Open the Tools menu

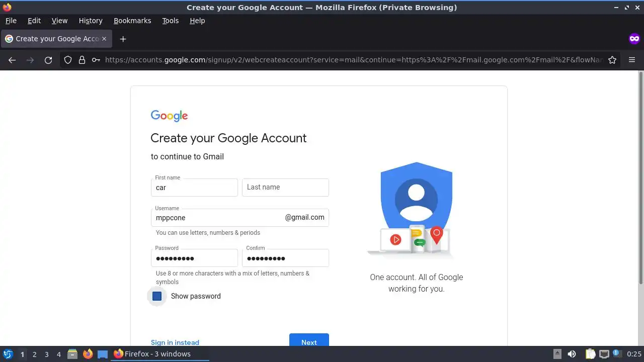click(170, 21)
